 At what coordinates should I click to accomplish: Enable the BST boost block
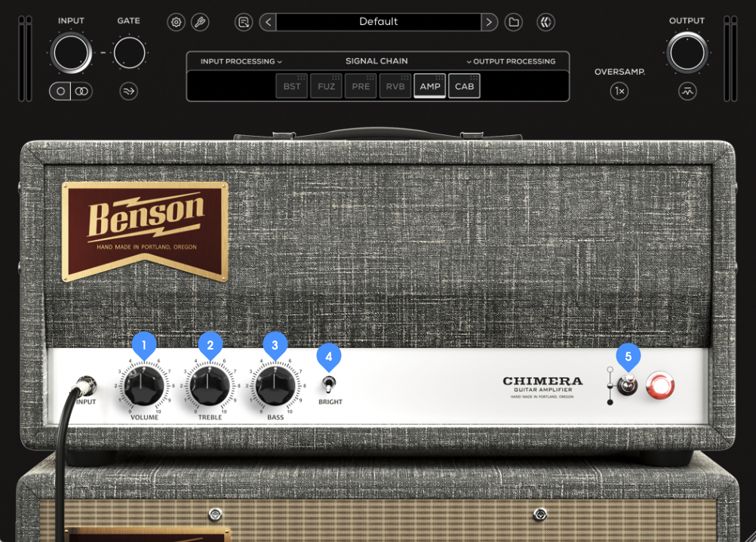coord(291,86)
